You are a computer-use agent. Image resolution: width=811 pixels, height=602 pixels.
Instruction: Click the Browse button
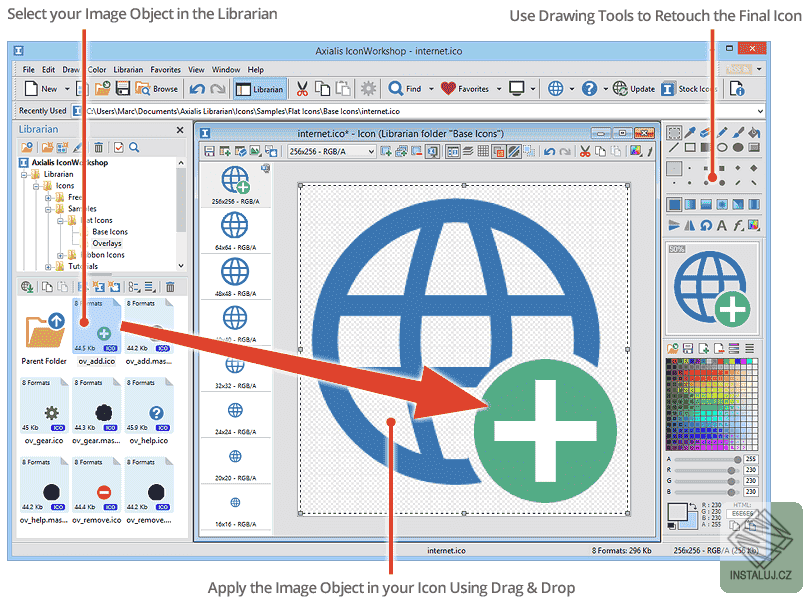click(157, 89)
